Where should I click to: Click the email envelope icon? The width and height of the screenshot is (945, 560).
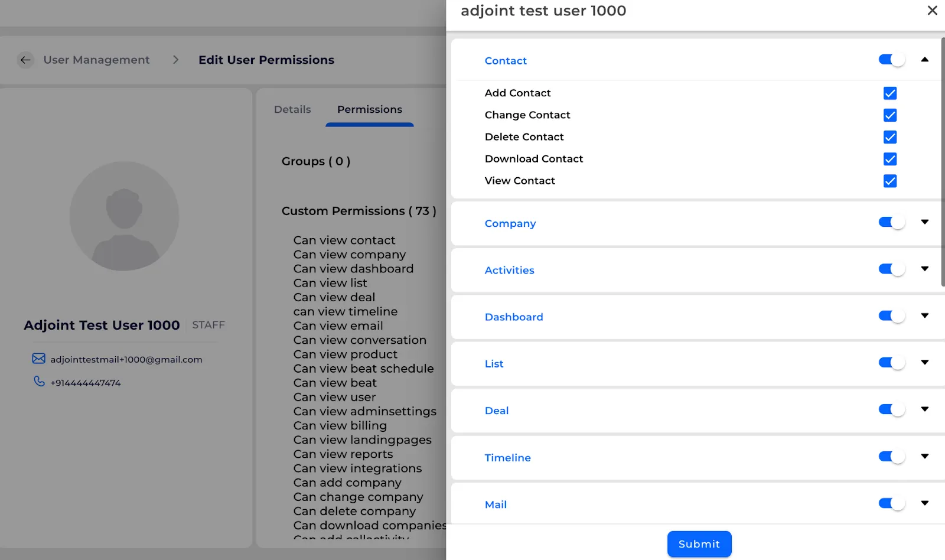click(38, 359)
